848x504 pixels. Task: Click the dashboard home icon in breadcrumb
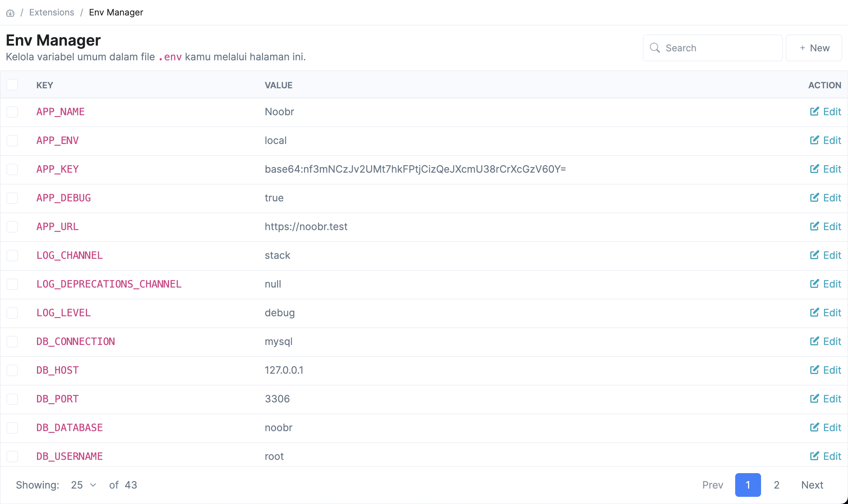click(10, 13)
